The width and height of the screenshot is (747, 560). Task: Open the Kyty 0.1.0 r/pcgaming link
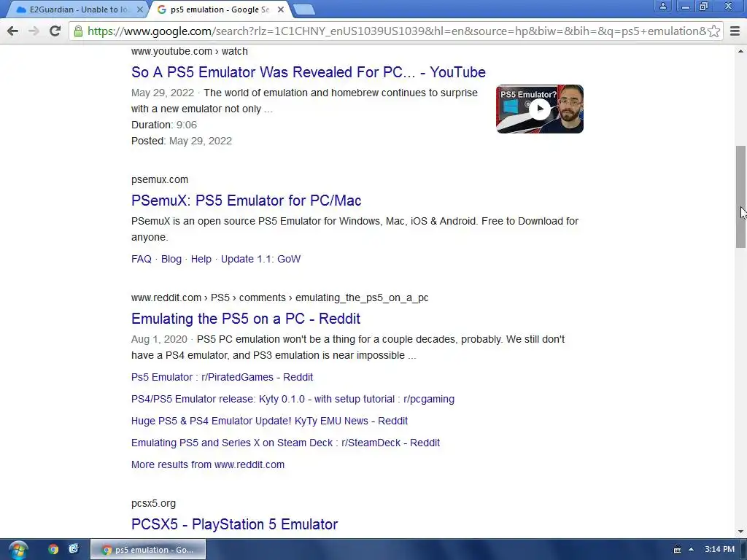pyautogui.click(x=293, y=399)
